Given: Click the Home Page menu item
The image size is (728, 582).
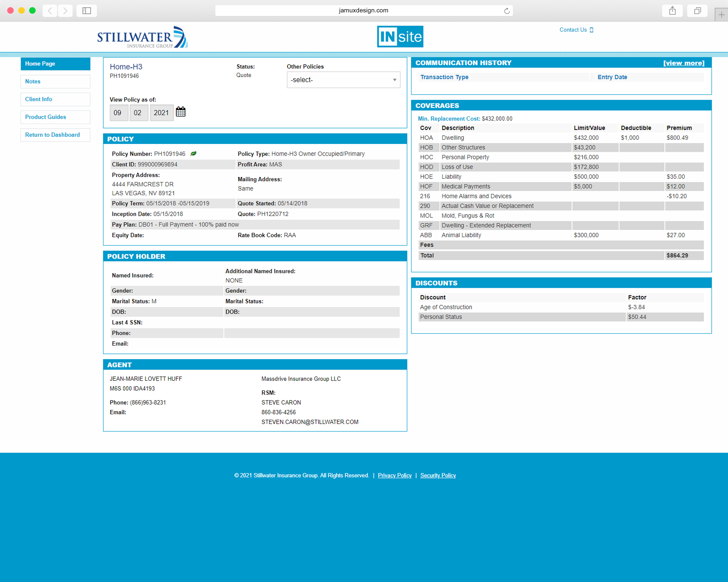Looking at the screenshot, I should coord(55,63).
